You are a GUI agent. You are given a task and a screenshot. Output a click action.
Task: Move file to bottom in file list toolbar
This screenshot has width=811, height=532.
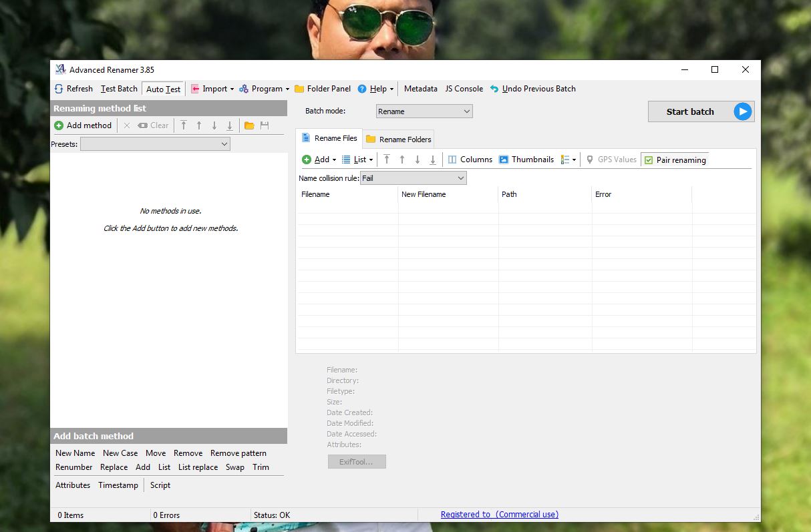pyautogui.click(x=433, y=160)
